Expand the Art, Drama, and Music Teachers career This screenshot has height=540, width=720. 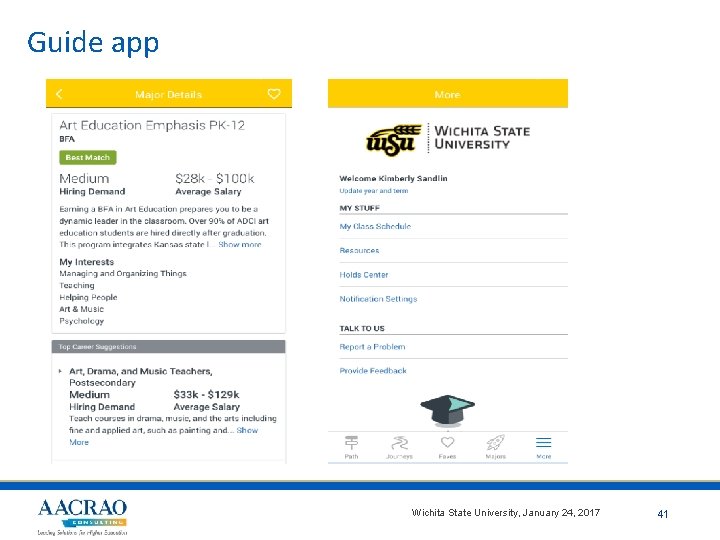click(60, 371)
